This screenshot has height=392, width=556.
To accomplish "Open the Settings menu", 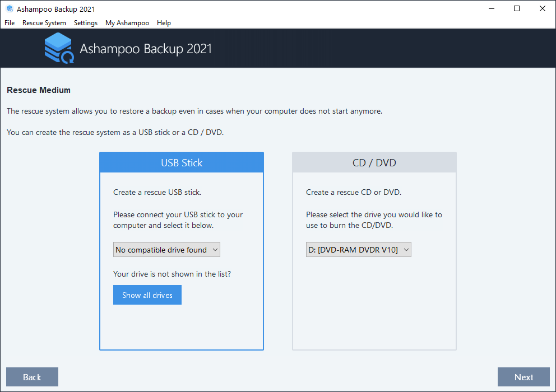I will click(x=86, y=23).
